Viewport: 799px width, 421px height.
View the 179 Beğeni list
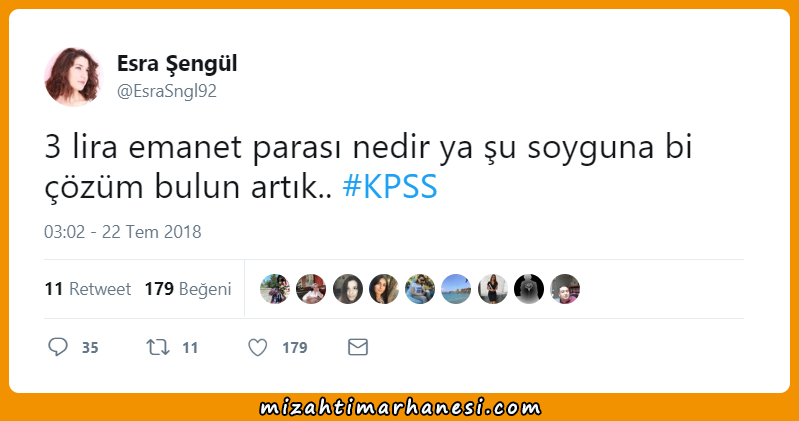pos(188,289)
